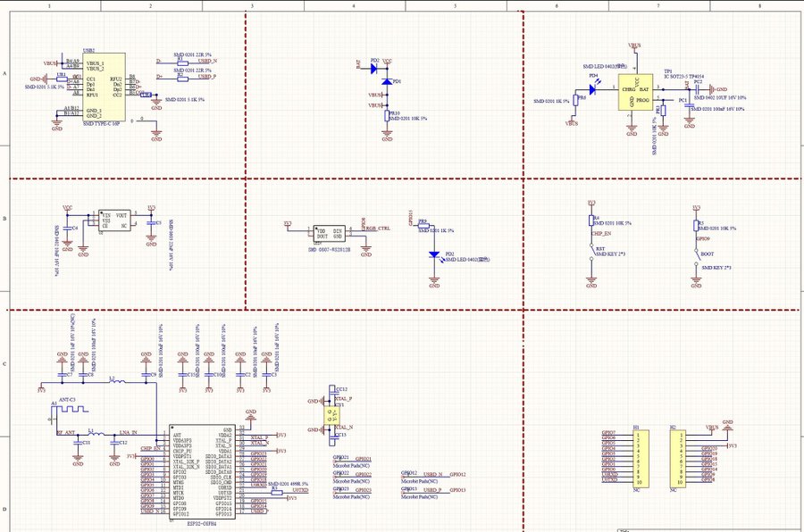Click the H1 pin header
804x532 pixels.
pos(637,459)
